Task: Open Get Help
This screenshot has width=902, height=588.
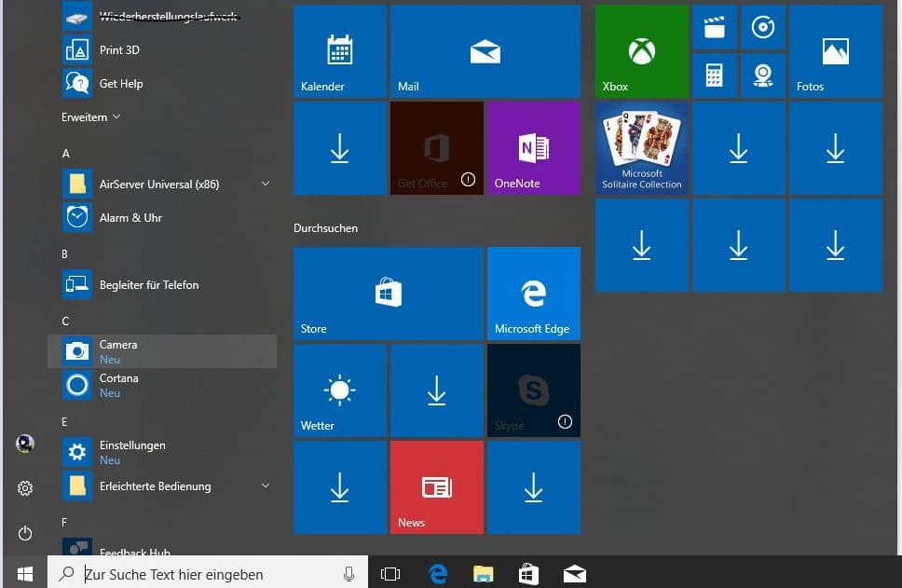Action: point(119,83)
